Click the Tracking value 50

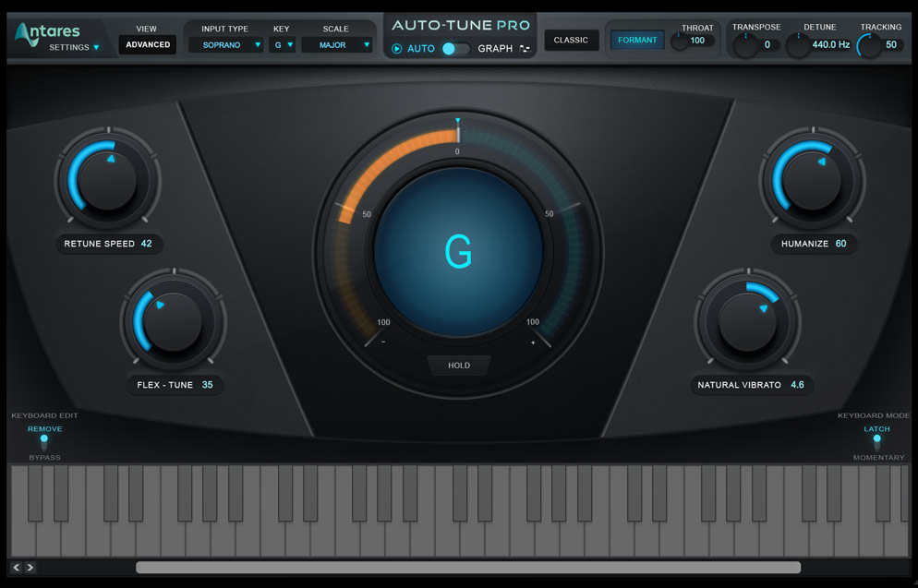891,44
